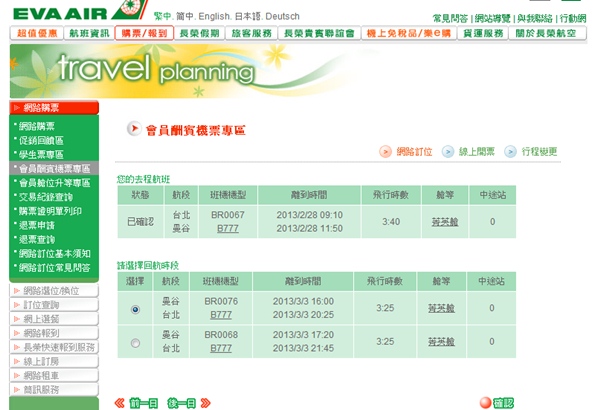Open 行動網 mobile site link
600x410 pixels.
[x=573, y=18]
